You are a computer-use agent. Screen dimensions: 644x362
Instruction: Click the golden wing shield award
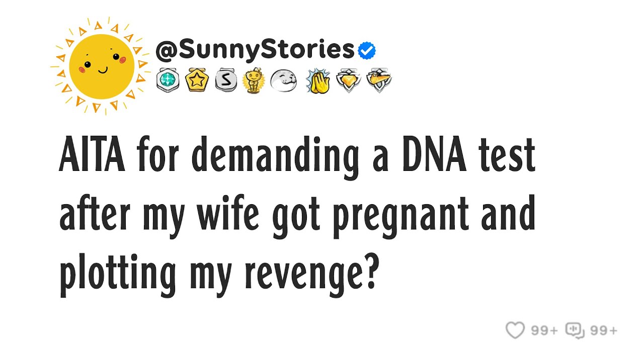pyautogui.click(x=378, y=80)
